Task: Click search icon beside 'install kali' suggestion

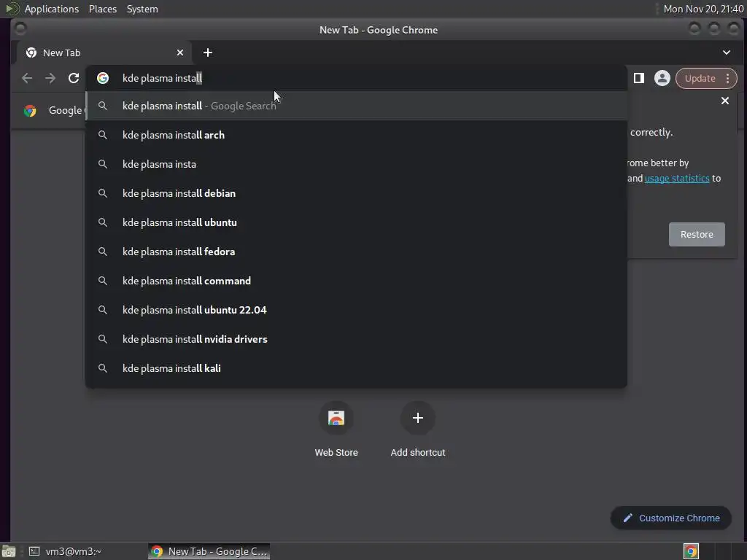Action: coord(102,368)
